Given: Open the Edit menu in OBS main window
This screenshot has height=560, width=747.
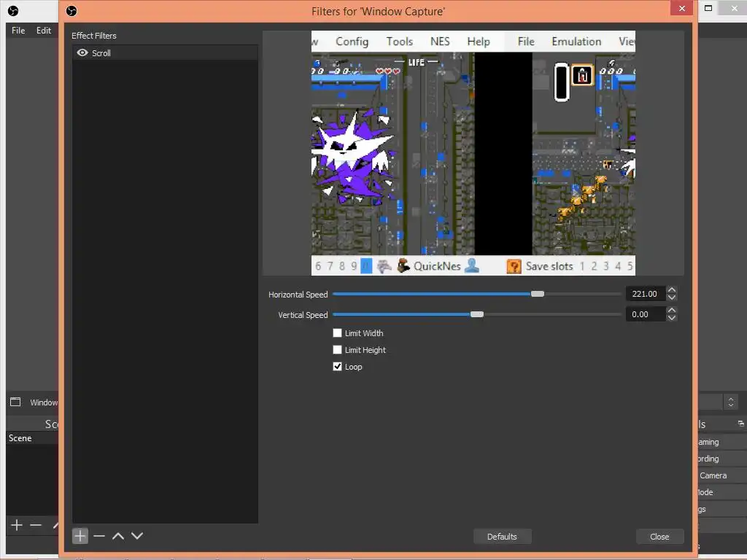Looking at the screenshot, I should point(44,31).
